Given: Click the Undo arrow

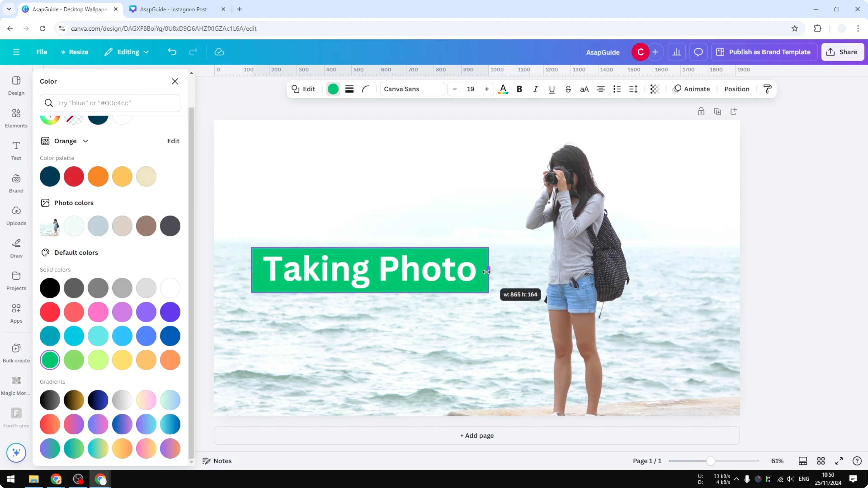Looking at the screenshot, I should coord(172,52).
